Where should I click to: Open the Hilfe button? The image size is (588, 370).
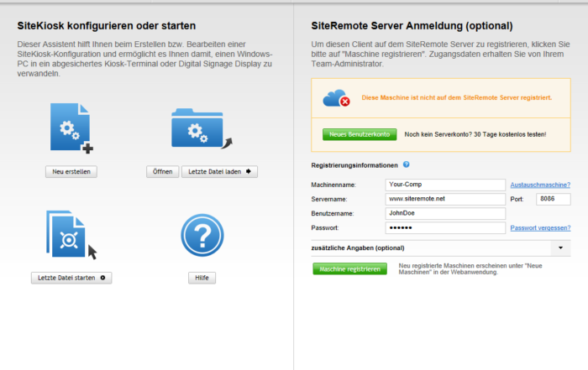pyautogui.click(x=202, y=278)
